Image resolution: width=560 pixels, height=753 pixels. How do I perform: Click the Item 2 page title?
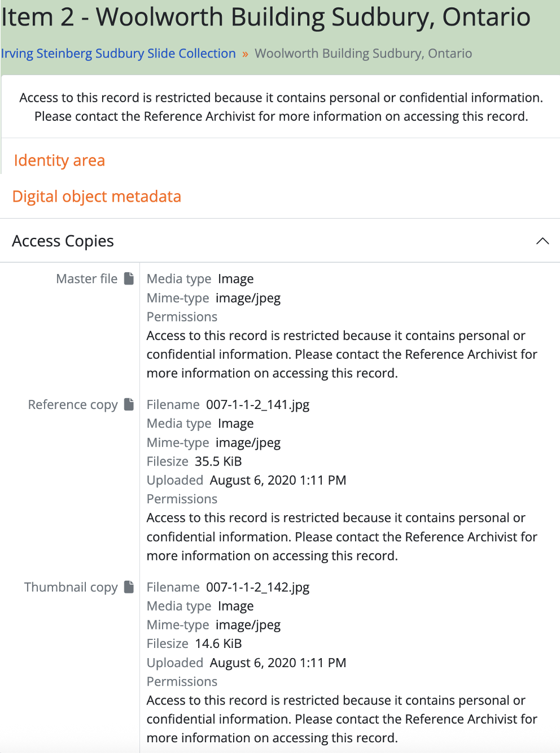(265, 17)
